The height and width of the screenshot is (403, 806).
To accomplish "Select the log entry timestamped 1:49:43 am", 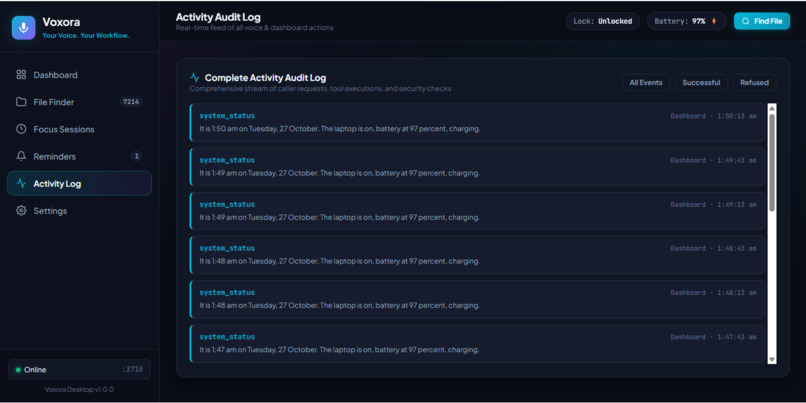I will 478,167.
